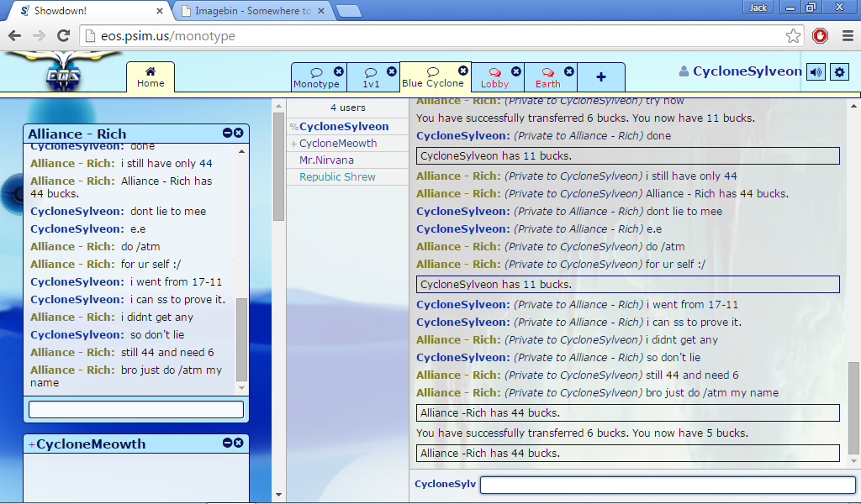Viewport: 861px width, 504px height.
Task: Click the red adblock extension icon
Action: pos(821,36)
